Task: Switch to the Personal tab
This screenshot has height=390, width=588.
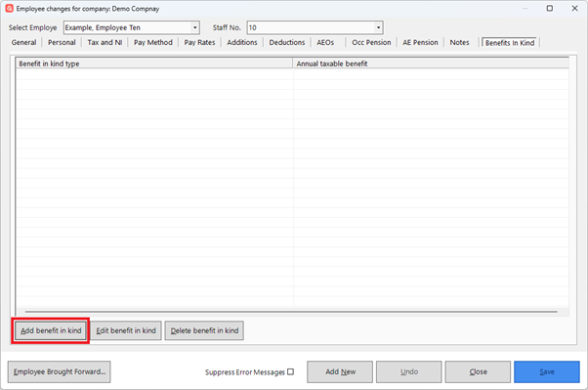Action: tap(62, 42)
